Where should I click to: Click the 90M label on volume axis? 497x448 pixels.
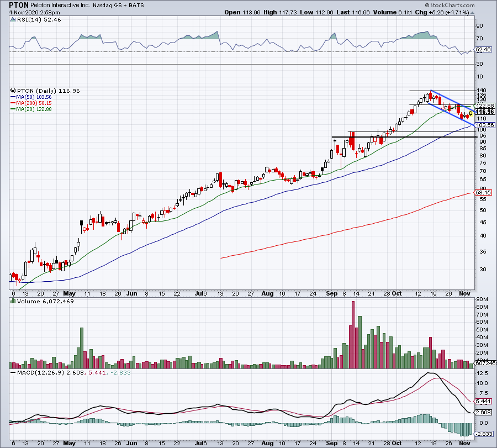(482, 299)
